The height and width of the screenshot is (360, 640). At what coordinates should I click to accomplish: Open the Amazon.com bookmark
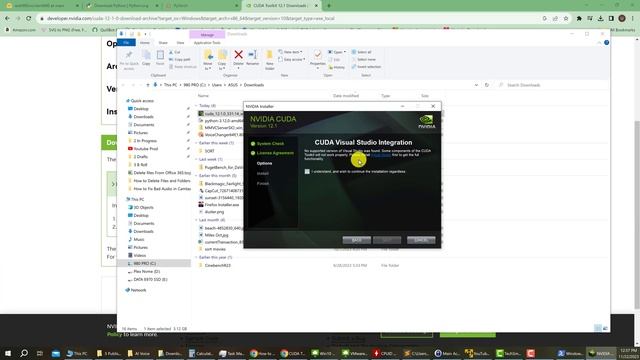point(21,30)
